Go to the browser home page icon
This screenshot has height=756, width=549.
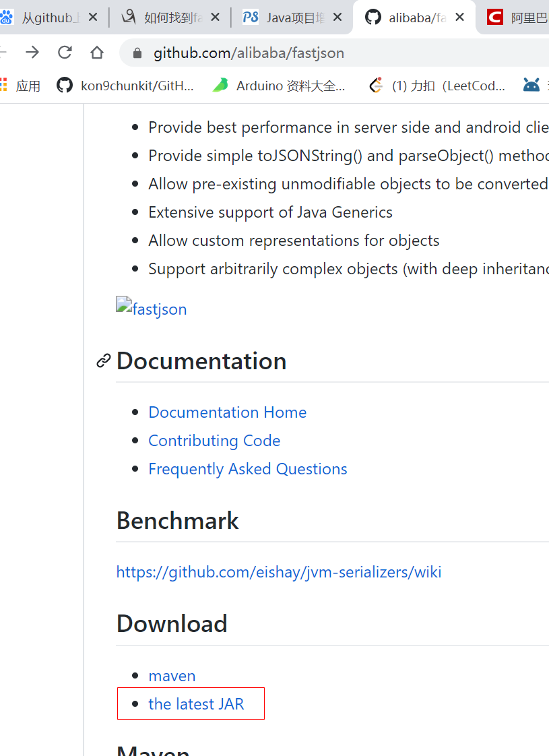coord(97,53)
